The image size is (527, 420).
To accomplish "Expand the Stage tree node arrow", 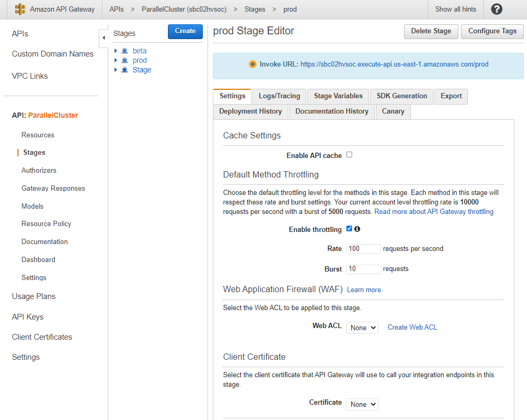I will (116, 70).
